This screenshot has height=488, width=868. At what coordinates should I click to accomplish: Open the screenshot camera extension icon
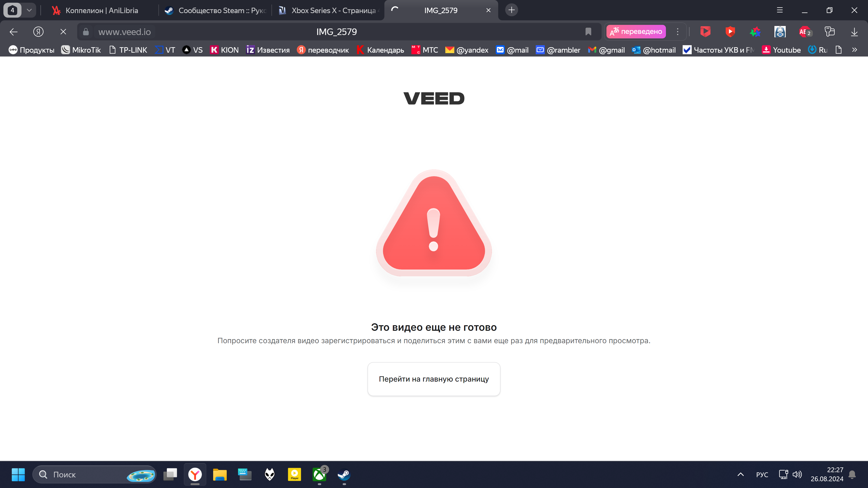(x=780, y=32)
